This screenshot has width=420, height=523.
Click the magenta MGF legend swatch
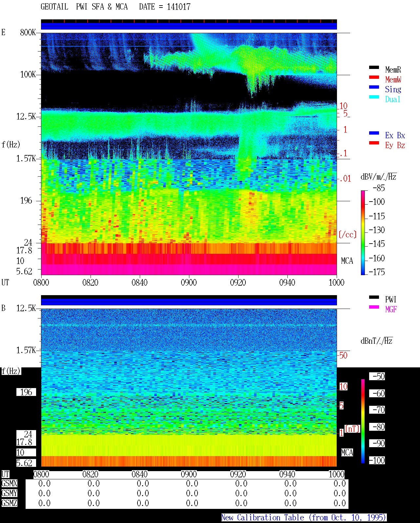tap(374, 307)
